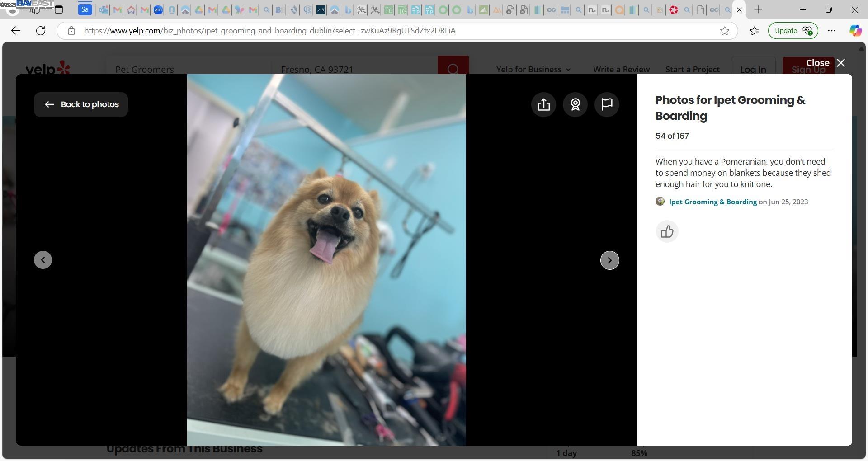Click the browser Update button
Screen dimensions: 868x461
(793, 31)
